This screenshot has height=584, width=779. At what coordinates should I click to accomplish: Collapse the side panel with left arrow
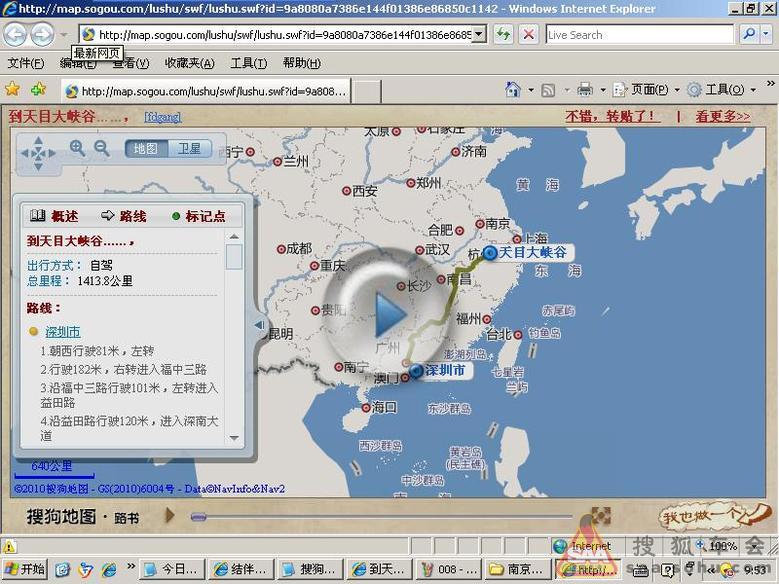[259, 325]
